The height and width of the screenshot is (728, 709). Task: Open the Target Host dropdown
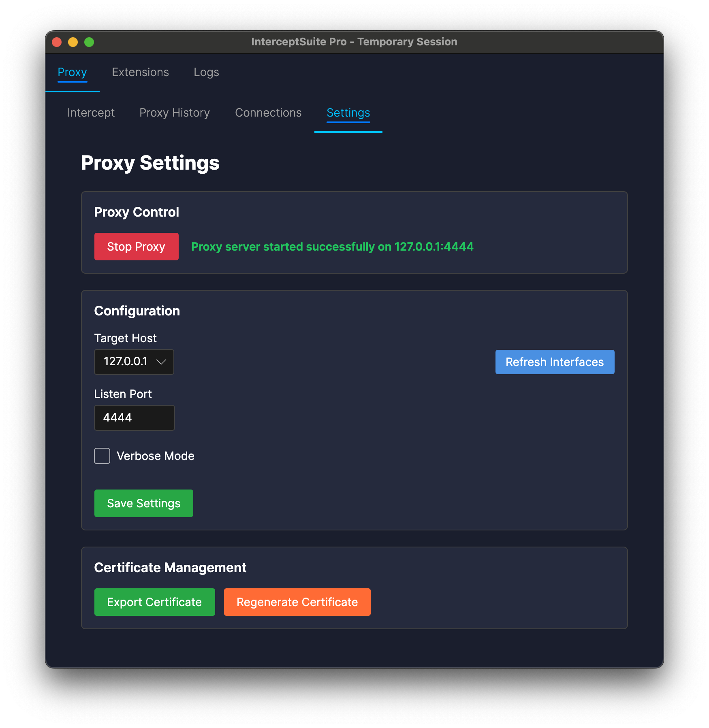click(x=134, y=362)
